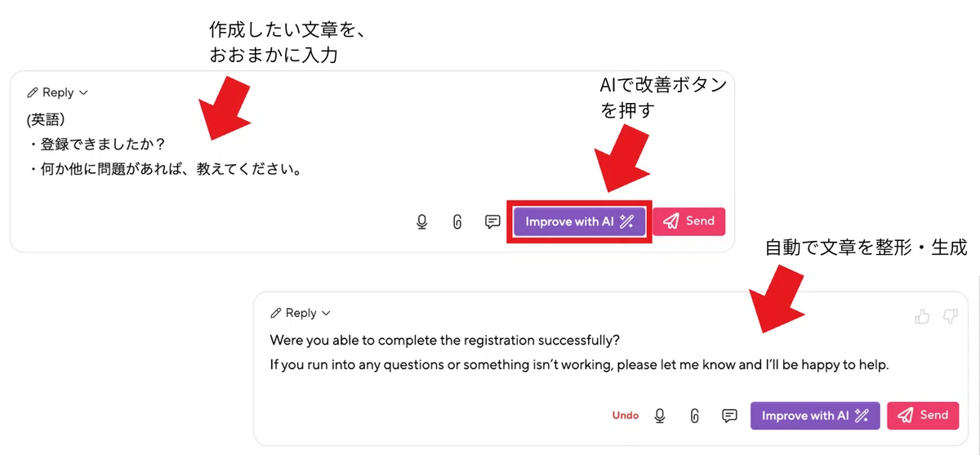This screenshot has height=464, width=980.
Task: Click into the English improved reply text
Action: [579, 352]
